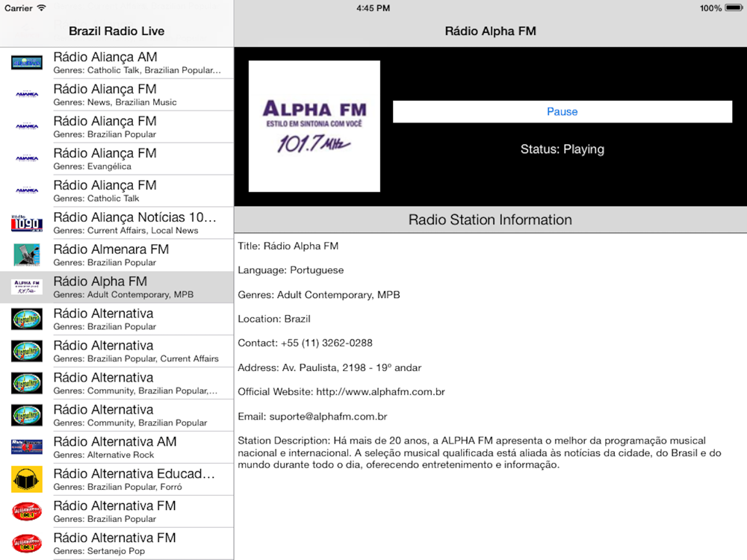Image resolution: width=747 pixels, height=560 pixels.
Task: Tap the 4:45 PM clock in status bar
Action: click(373, 8)
